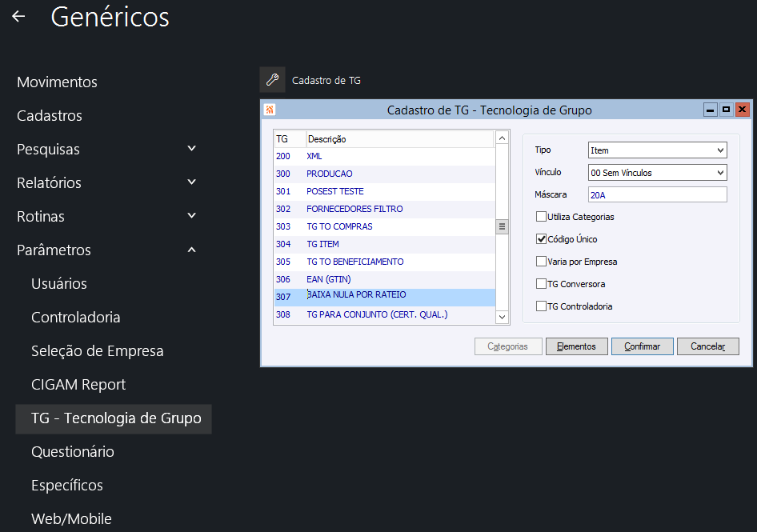757x532 pixels.
Task: Click the Categorias button
Action: [508, 346]
